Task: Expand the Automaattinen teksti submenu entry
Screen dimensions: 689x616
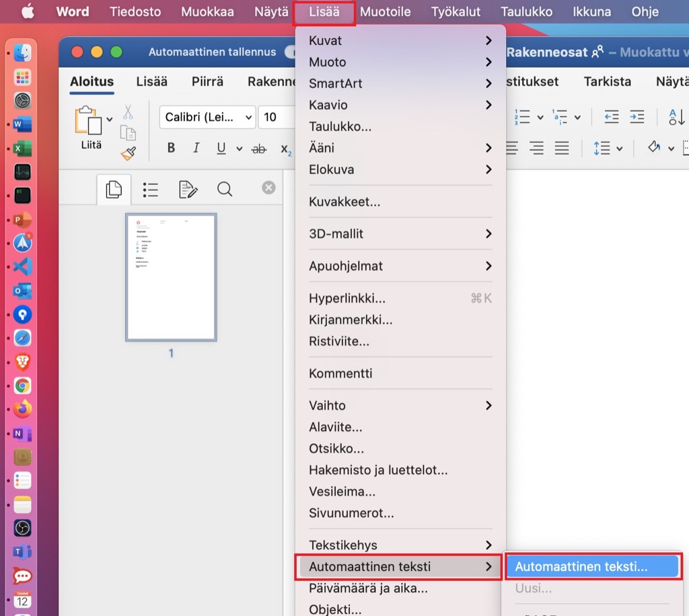Action: coord(400,566)
